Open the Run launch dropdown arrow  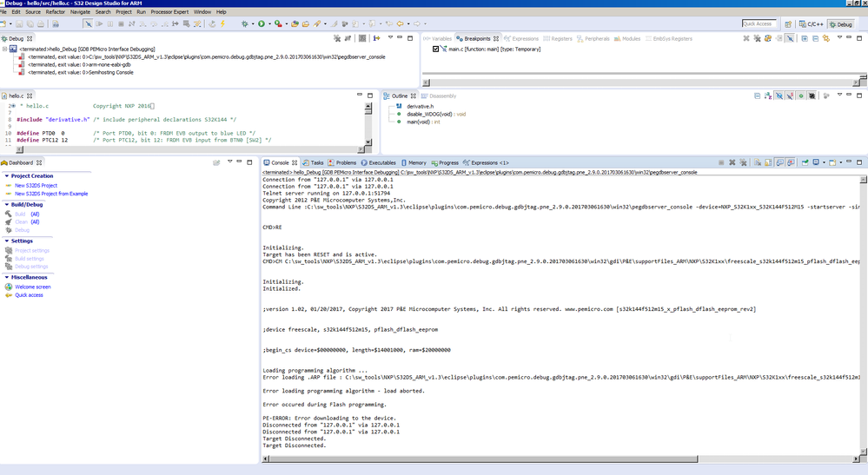(269, 23)
